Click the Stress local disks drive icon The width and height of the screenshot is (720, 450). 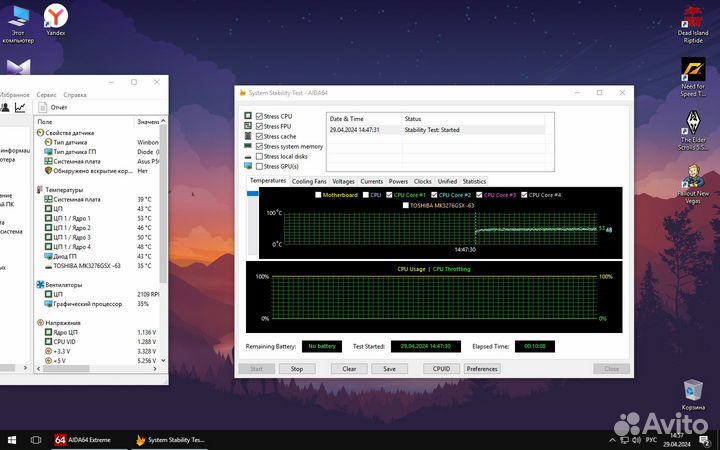click(248, 157)
